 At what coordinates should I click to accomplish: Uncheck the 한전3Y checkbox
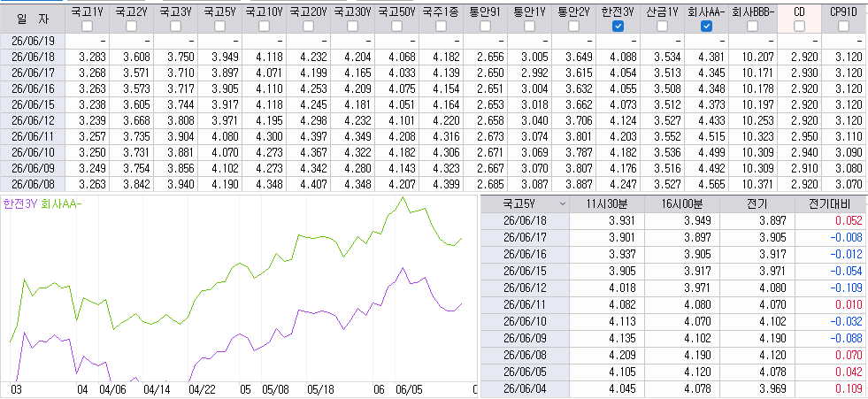pos(618,26)
